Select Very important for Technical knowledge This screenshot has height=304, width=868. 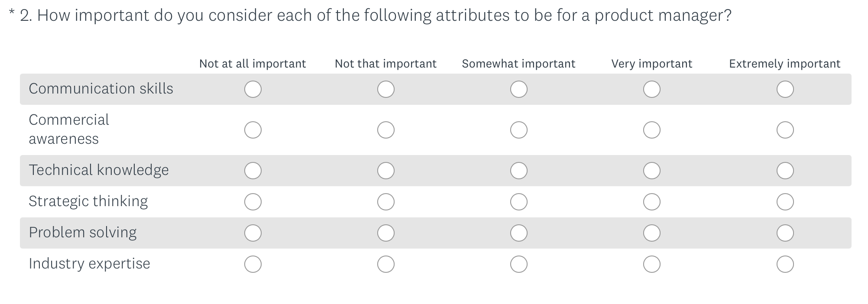(651, 171)
